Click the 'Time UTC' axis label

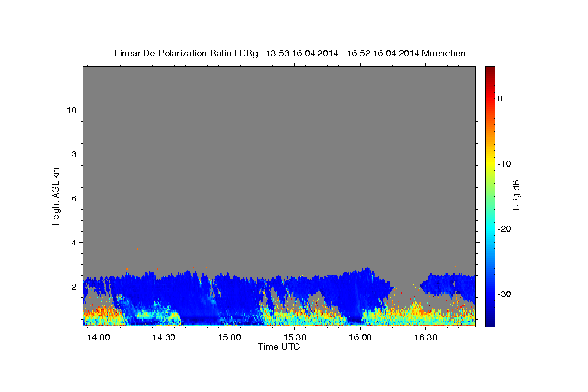click(x=279, y=347)
